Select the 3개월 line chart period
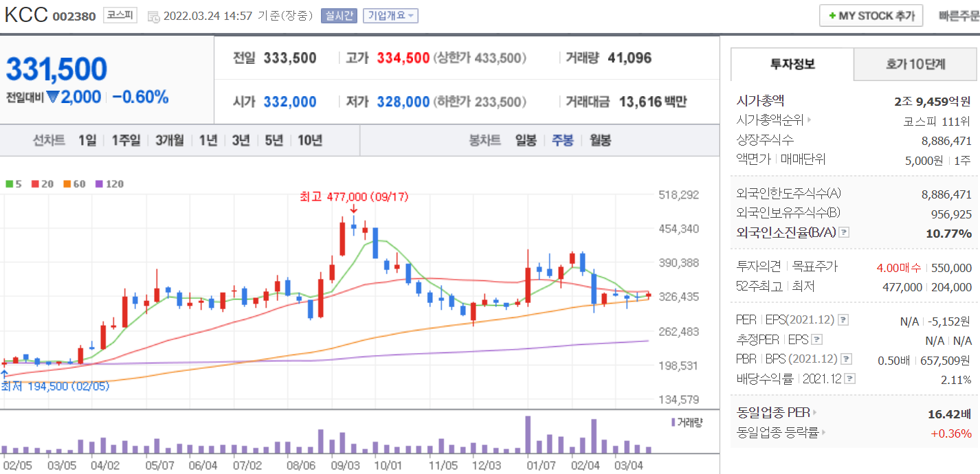The height and width of the screenshot is (474, 980). (169, 141)
